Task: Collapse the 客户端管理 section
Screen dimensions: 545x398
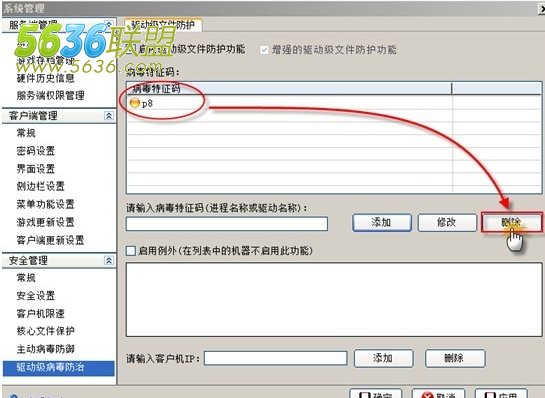Action: click(x=109, y=116)
